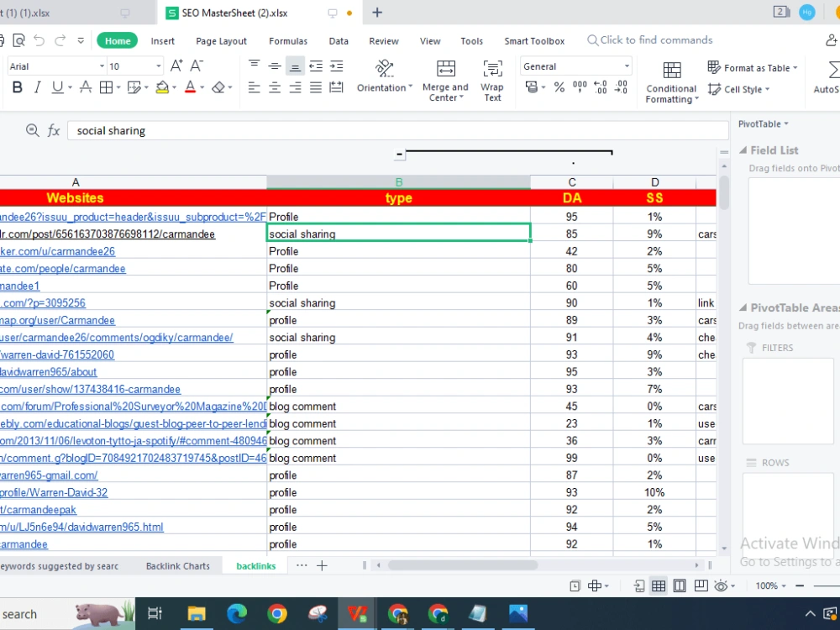Open the carmandee26 profile link

pyautogui.click(x=57, y=251)
